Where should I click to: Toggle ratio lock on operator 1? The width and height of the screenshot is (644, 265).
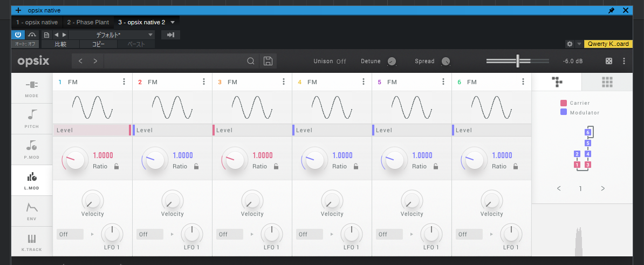117,167
